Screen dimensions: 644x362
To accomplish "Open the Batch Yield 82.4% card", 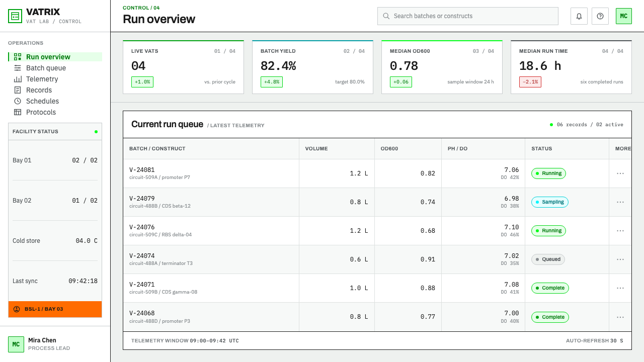I will (x=312, y=67).
